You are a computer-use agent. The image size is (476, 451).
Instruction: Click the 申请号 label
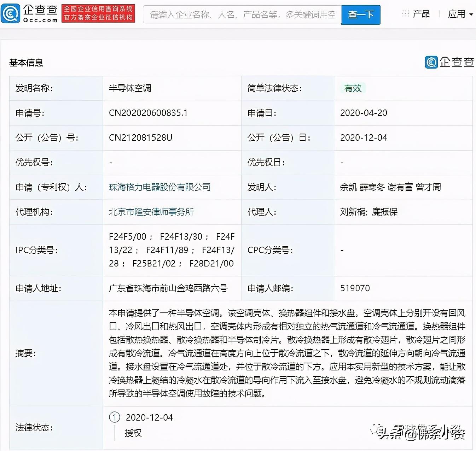pyautogui.click(x=30, y=113)
